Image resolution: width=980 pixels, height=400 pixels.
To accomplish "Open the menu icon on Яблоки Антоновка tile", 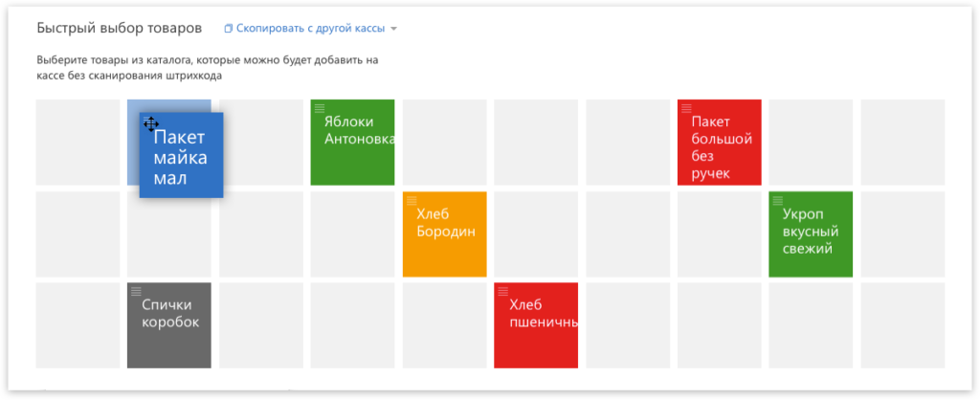I will [320, 109].
